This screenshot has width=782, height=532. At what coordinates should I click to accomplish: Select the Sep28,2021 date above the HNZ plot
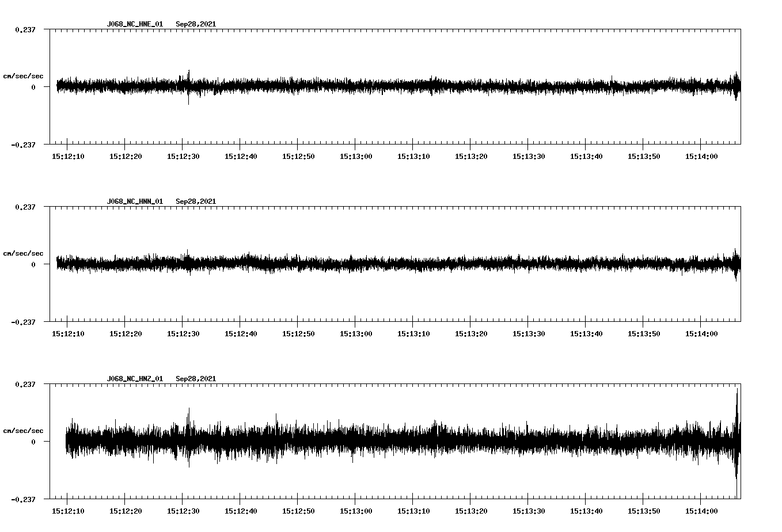click(x=196, y=379)
